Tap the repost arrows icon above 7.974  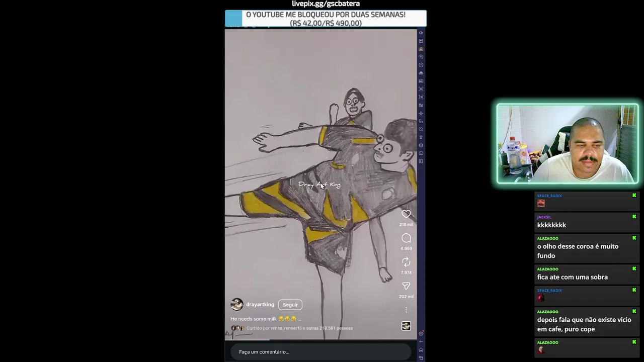[406, 262]
